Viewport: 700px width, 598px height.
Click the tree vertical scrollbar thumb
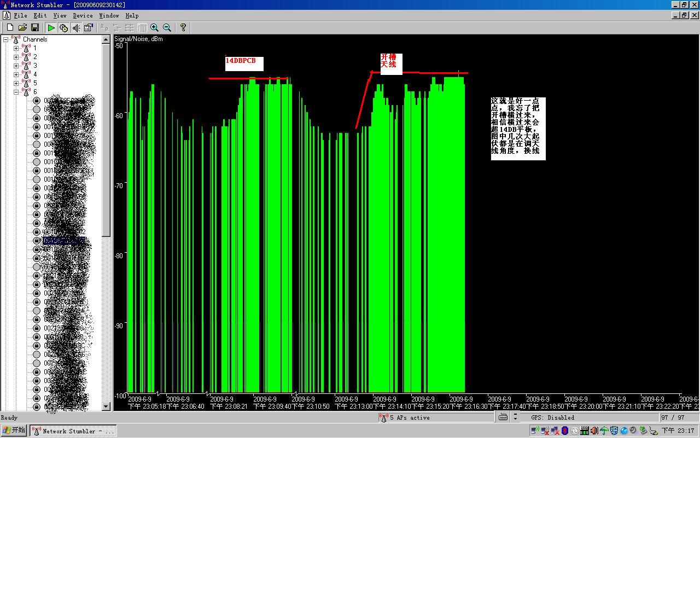coord(106,140)
